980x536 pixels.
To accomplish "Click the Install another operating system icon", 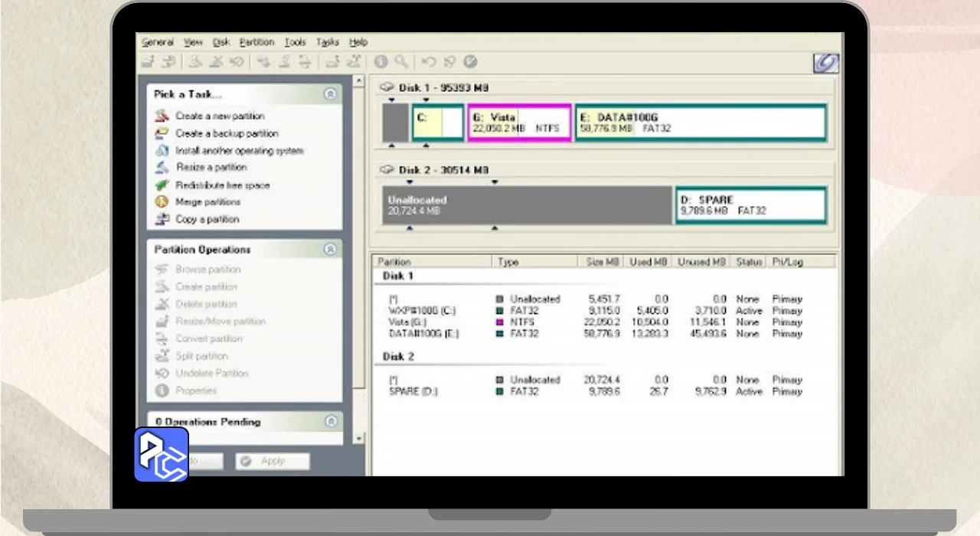I will (x=162, y=151).
